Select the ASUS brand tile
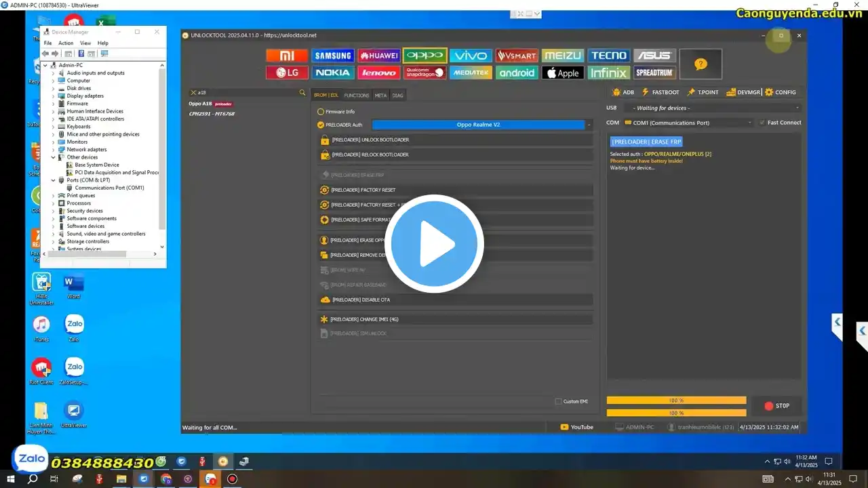 (x=654, y=56)
